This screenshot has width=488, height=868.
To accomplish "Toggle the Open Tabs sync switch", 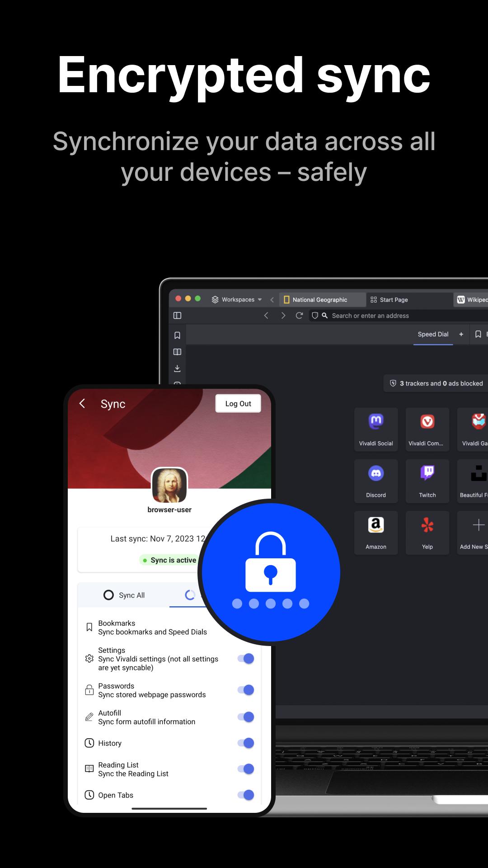I will coord(246,795).
